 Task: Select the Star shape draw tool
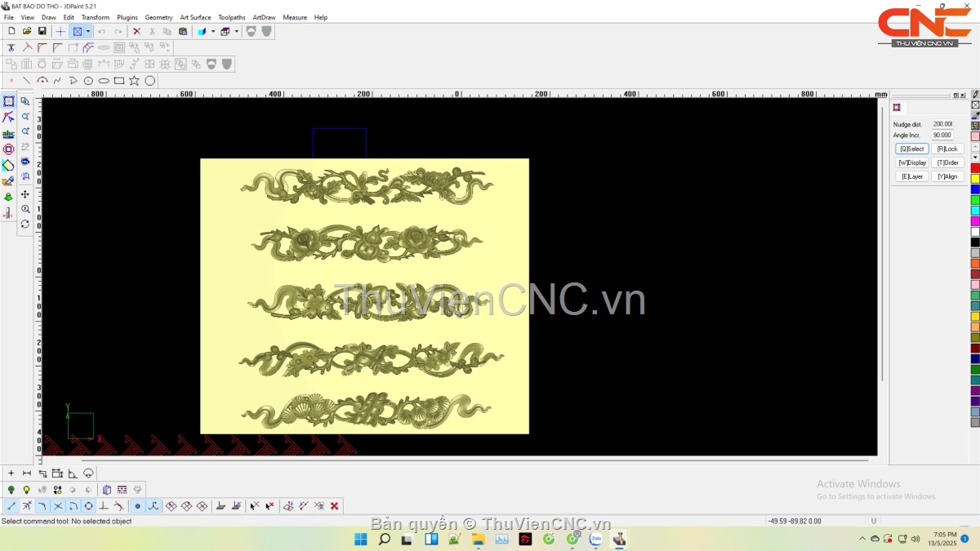coord(135,81)
